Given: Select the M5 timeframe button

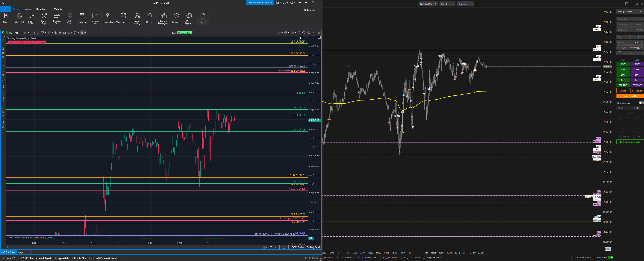Looking at the screenshot, I should [16, 33].
